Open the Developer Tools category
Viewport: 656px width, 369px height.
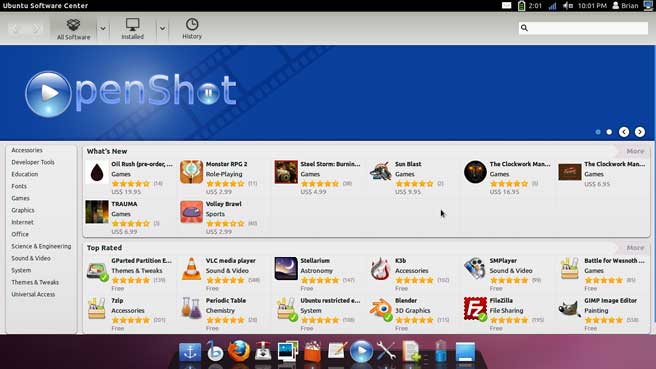click(33, 162)
